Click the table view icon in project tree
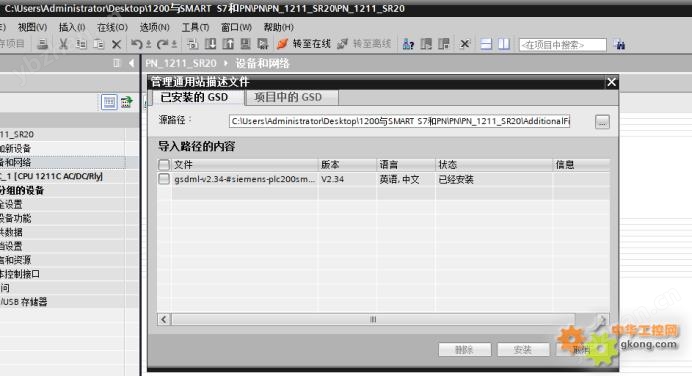 [109, 102]
